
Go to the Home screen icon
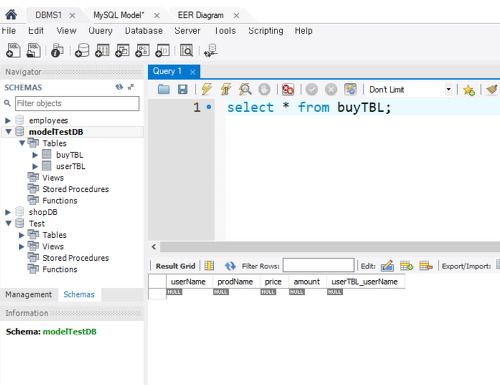click(x=11, y=15)
